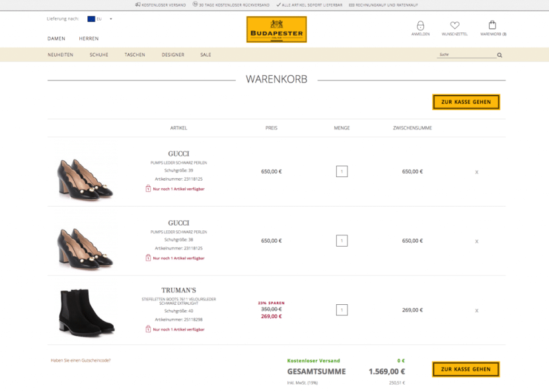Open Gucci size 39 pumps thumbnail
Image resolution: width=549 pixels, height=392 pixels.
85,178
